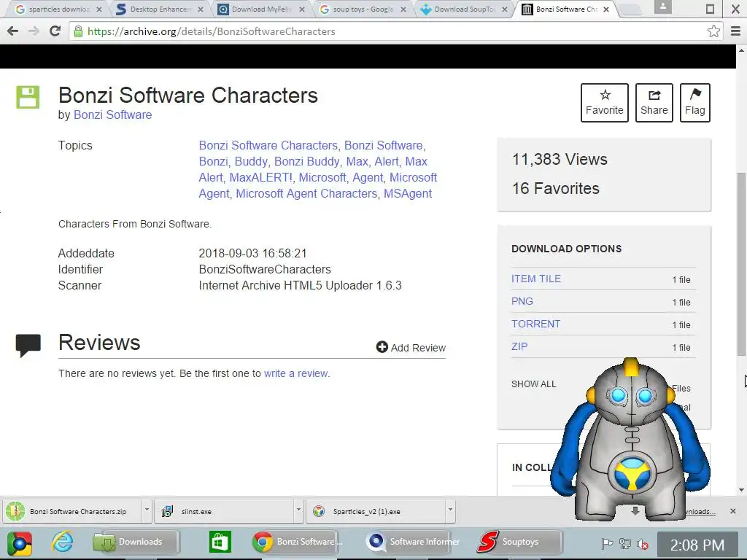Click the browser forward arrow
Image resolution: width=747 pixels, height=560 pixels.
click(x=34, y=31)
